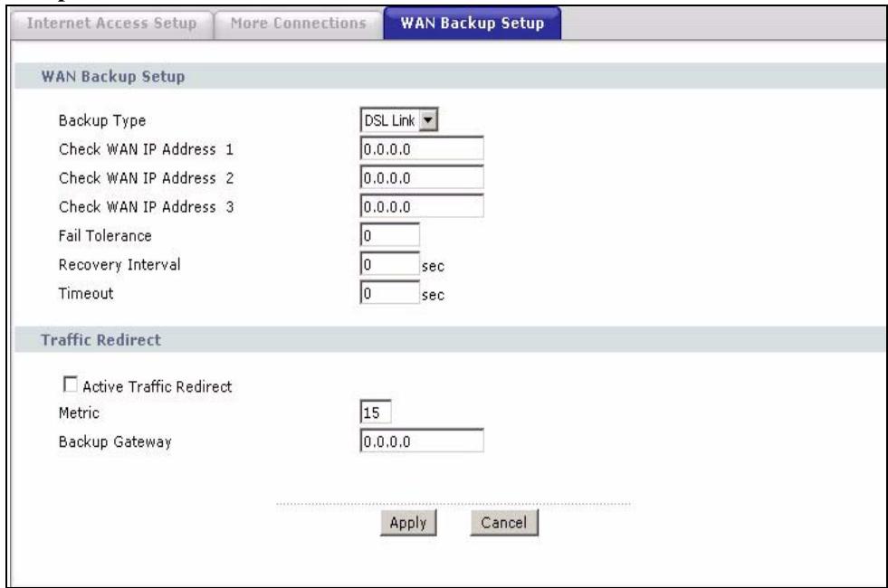Enable Active Traffic Redirect checkbox
Screen dimensions: 888x588
click(71, 384)
